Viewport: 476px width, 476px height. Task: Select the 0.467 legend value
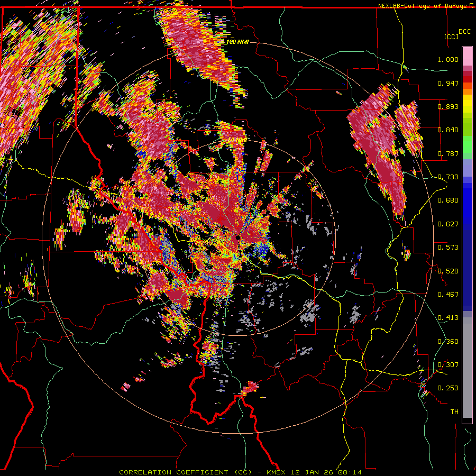click(x=448, y=295)
